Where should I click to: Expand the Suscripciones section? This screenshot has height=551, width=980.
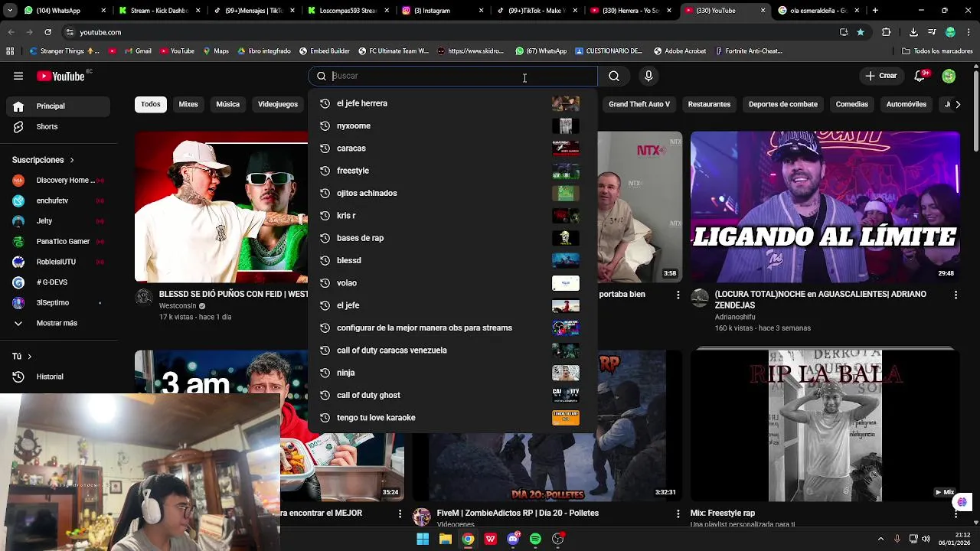43,160
